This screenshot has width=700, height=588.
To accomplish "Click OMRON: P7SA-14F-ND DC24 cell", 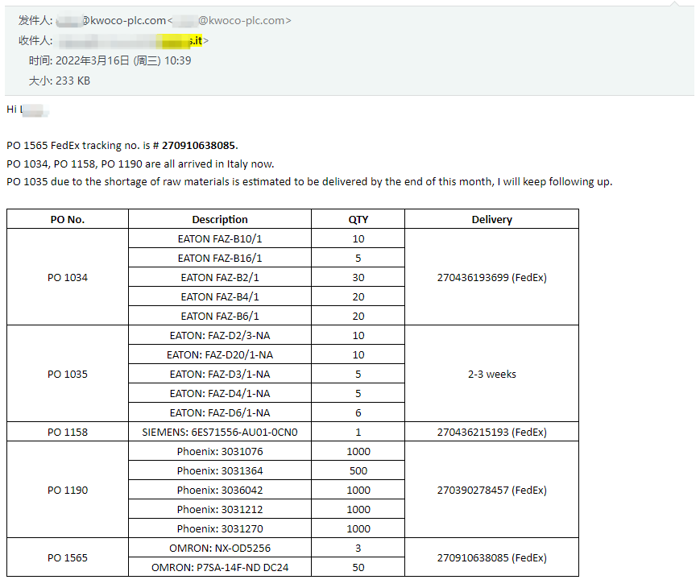I will pos(220,568).
